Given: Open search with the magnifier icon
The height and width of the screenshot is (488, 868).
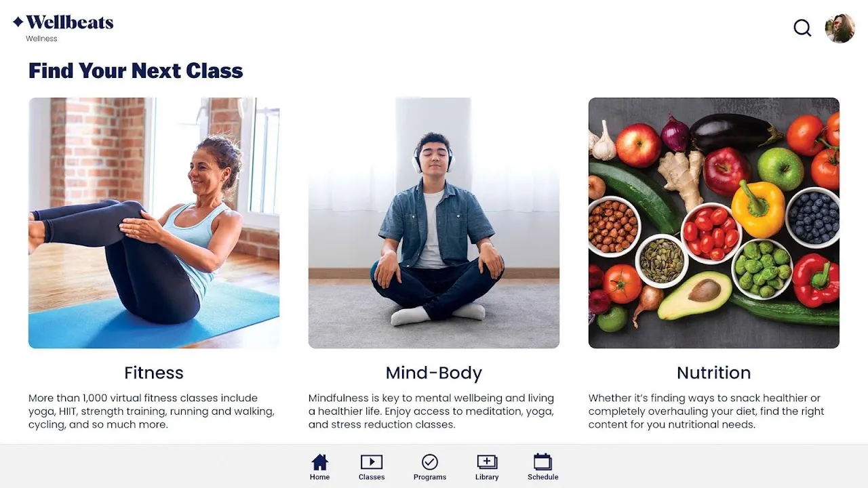Looking at the screenshot, I should pyautogui.click(x=802, y=28).
